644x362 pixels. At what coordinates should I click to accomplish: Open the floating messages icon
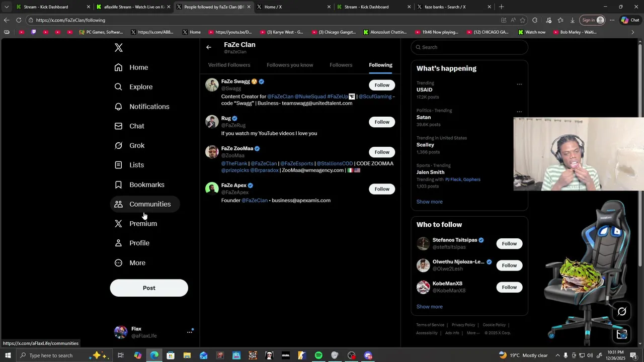[x=622, y=334]
